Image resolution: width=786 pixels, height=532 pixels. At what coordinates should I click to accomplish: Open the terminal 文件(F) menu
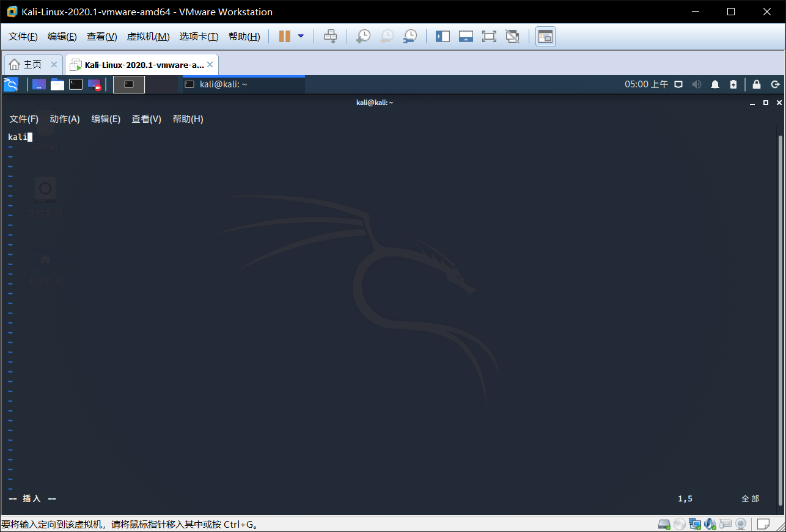24,119
